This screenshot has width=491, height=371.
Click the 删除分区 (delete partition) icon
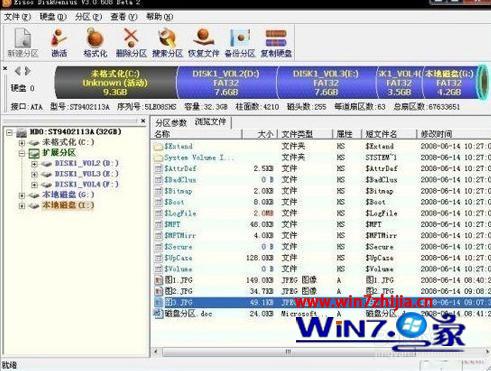click(131, 43)
